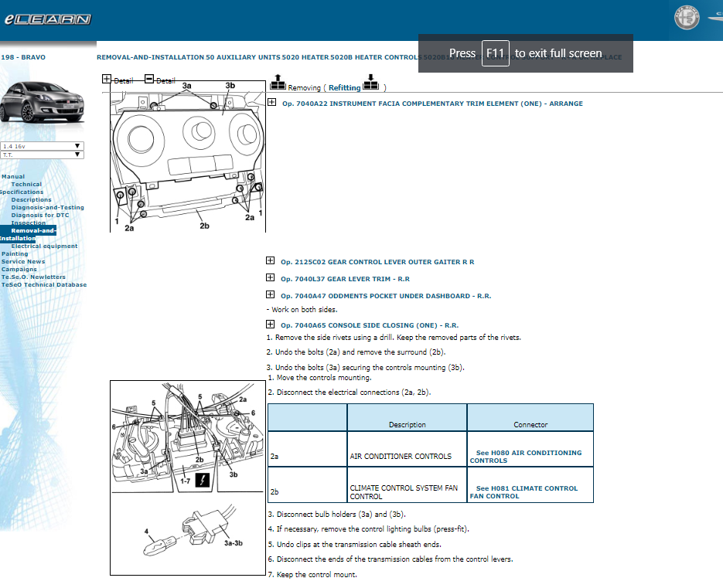The height and width of the screenshot is (588, 723).
Task: Follow See H080 Air Conditioning Controls link
Action: pyautogui.click(x=526, y=457)
